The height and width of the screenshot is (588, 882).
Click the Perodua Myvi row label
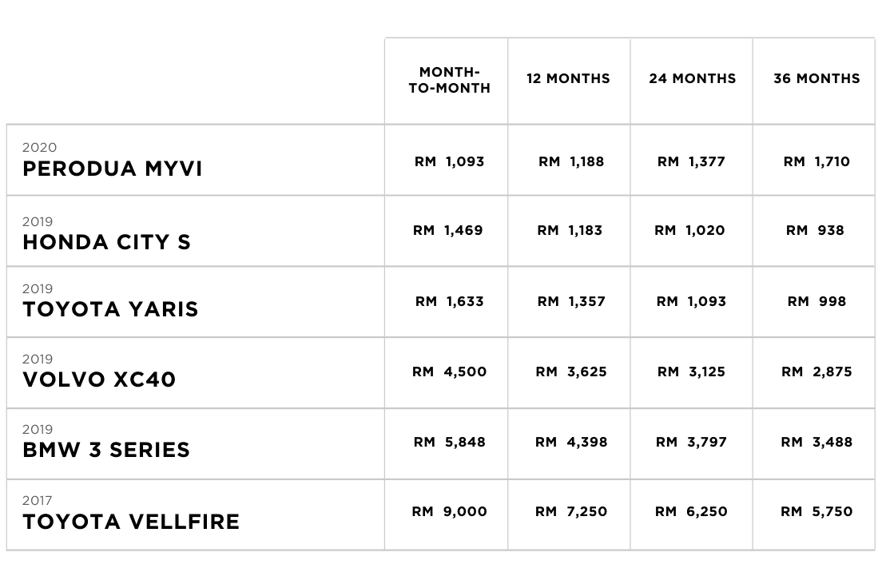[x=113, y=169]
